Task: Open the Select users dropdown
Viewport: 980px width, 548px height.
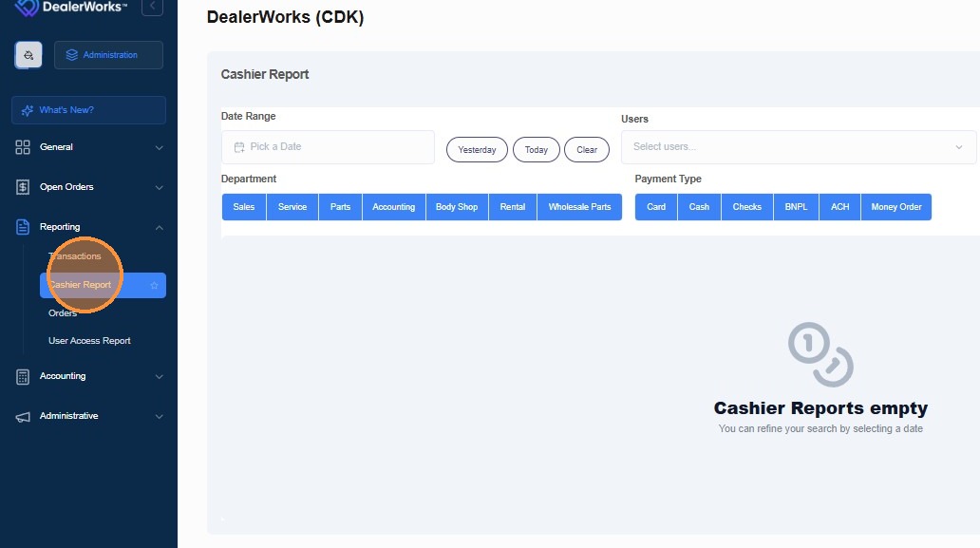Action: click(x=798, y=147)
